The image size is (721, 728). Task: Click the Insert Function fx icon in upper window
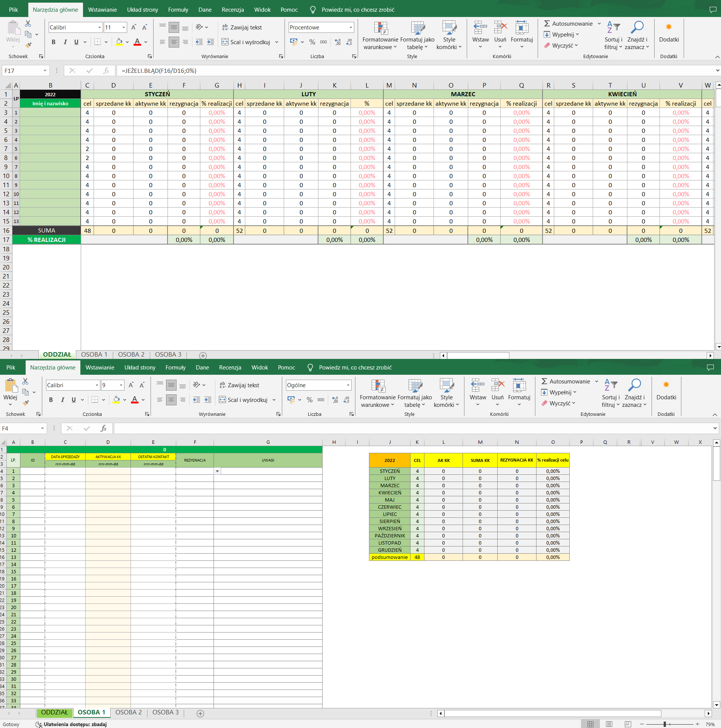coord(106,71)
